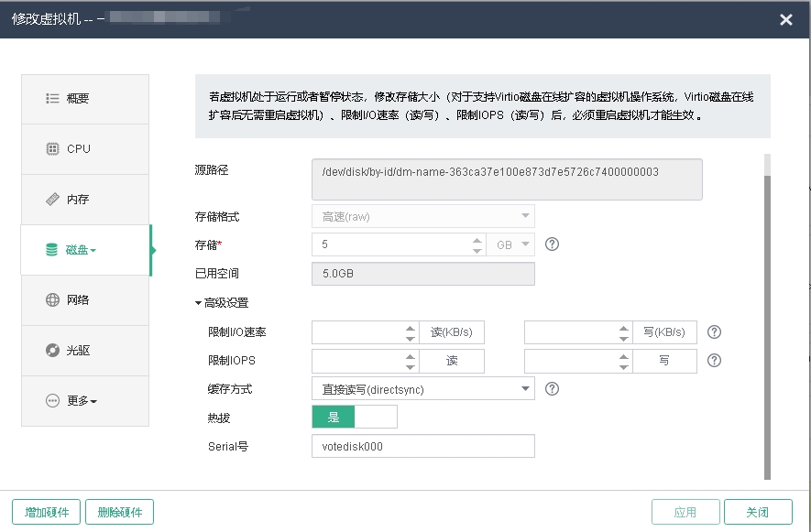Click the 增加硬件 button

pos(45,512)
